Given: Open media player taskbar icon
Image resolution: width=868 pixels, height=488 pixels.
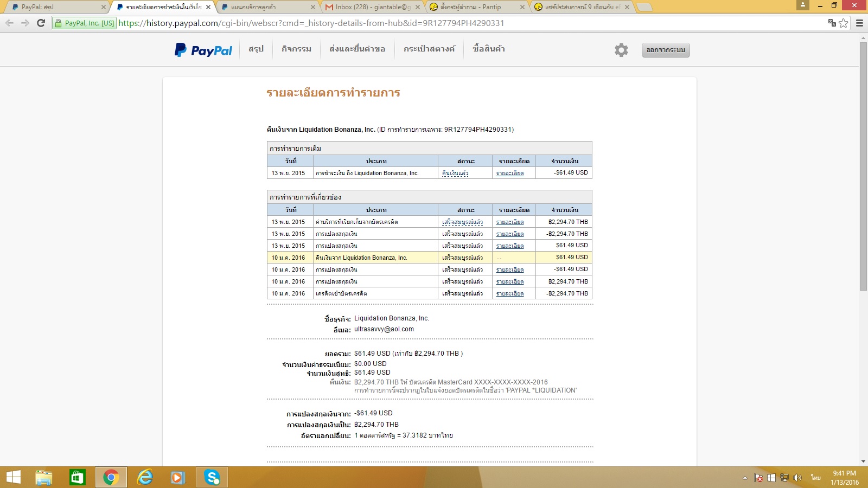Looking at the screenshot, I should click(177, 477).
